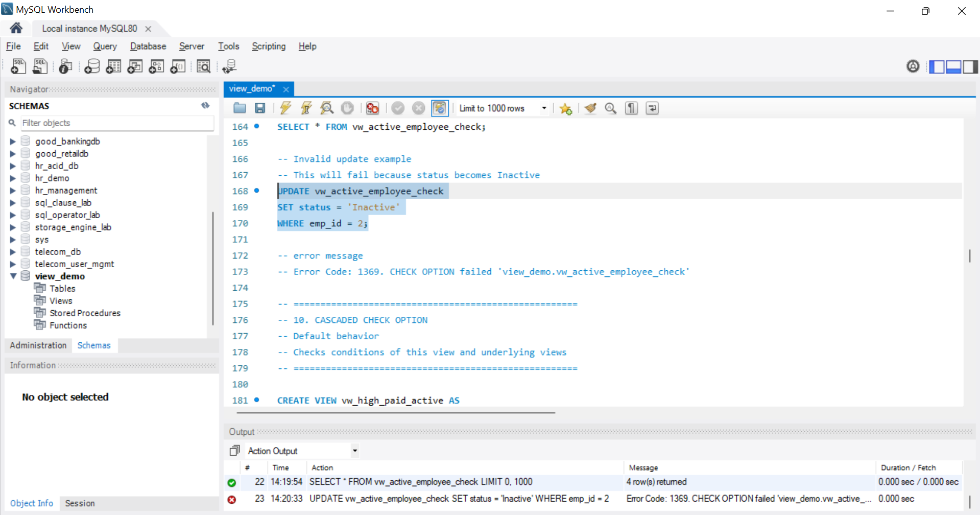Image resolution: width=980 pixels, height=515 pixels.
Task: Toggle auto-commit mode button
Action: (x=440, y=108)
